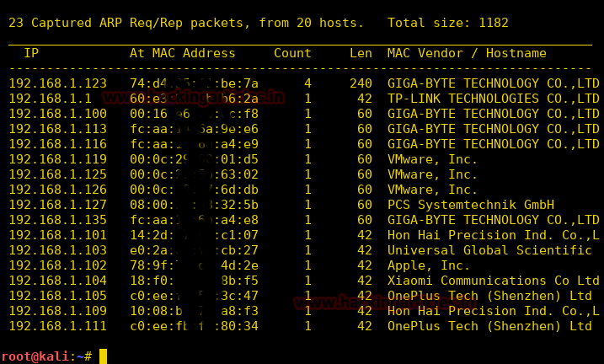The width and height of the screenshot is (604, 364).
Task: Click the 'MAC Vendor / Hostname' header
Action: click(x=467, y=53)
